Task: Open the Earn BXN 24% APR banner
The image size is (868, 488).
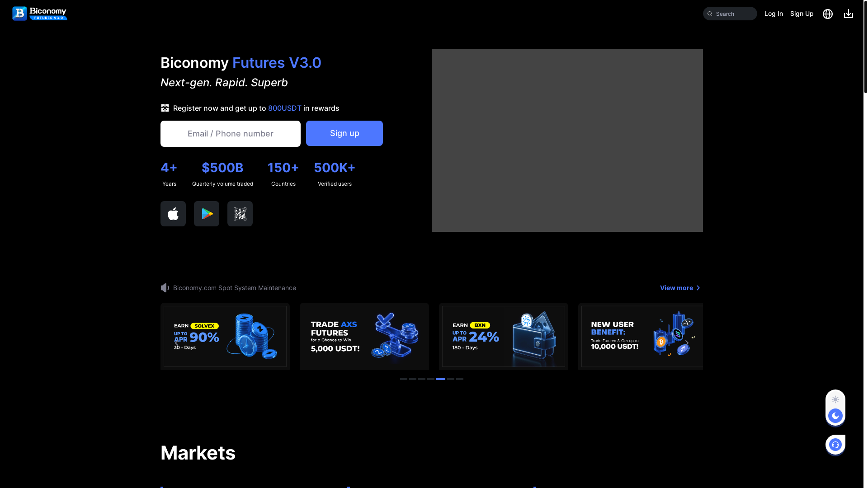Action: 504,336
